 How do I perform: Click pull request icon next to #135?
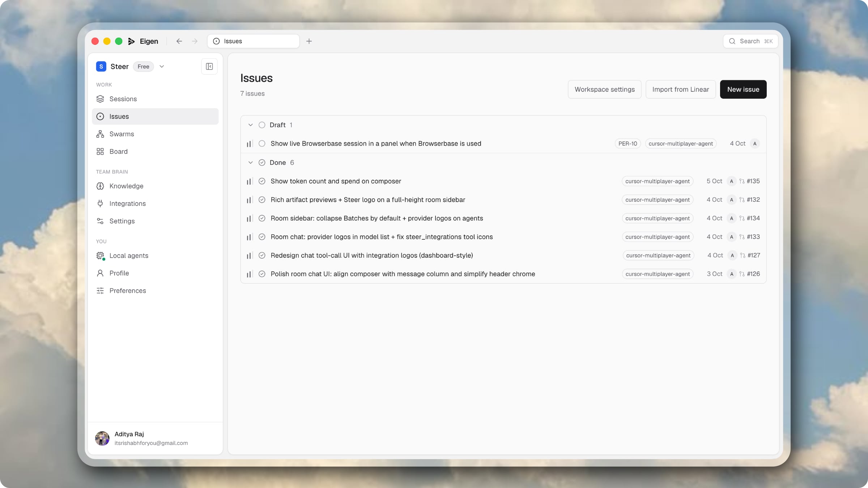tap(742, 181)
